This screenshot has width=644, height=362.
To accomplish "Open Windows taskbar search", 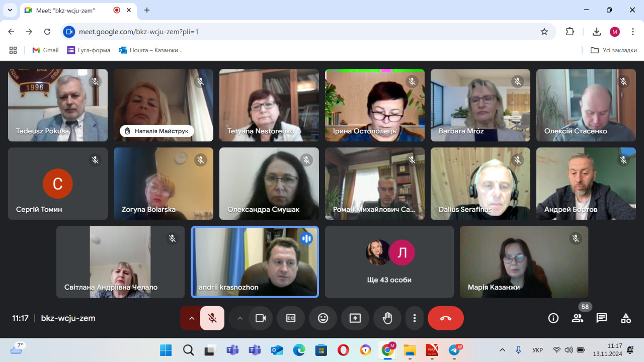I will (189, 350).
